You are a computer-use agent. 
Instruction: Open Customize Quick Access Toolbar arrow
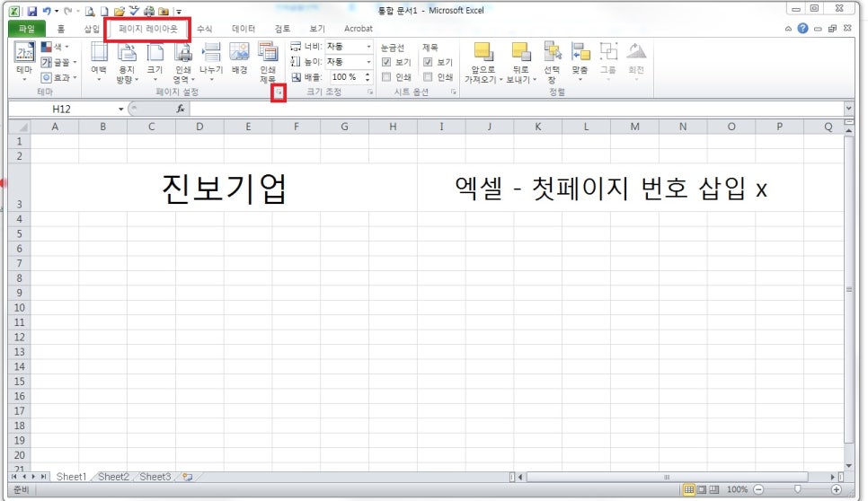(x=179, y=12)
